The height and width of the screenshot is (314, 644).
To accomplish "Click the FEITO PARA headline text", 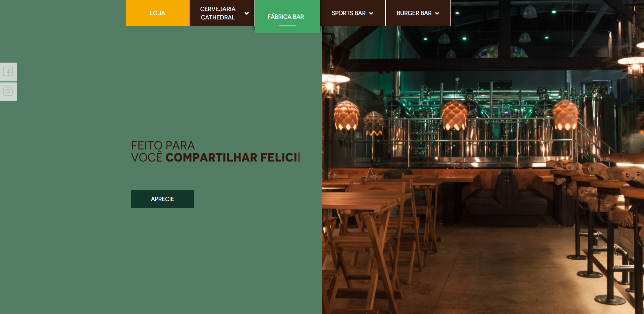I will pos(163,145).
